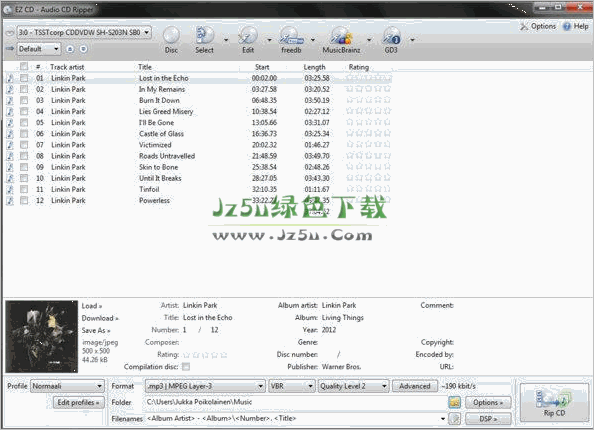This screenshot has height=430, width=594.
Task: Expand the Select toolbar dropdown arrow
Action: point(226,39)
